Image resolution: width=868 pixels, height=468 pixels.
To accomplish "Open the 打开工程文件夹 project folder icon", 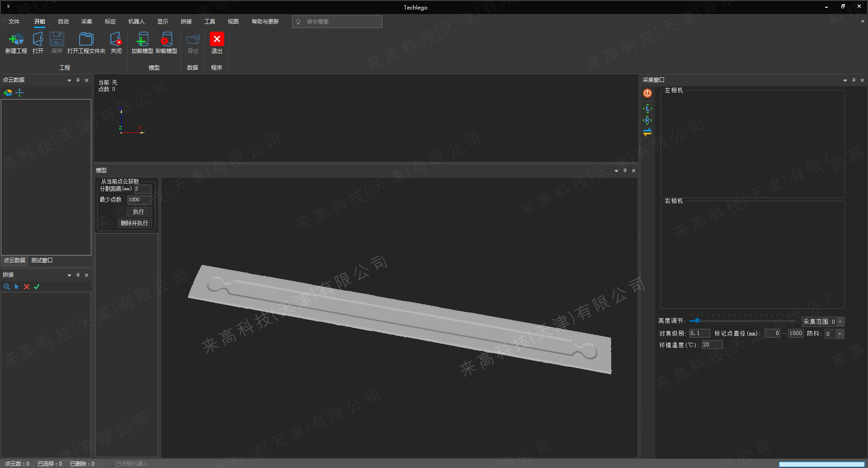I will (x=86, y=40).
